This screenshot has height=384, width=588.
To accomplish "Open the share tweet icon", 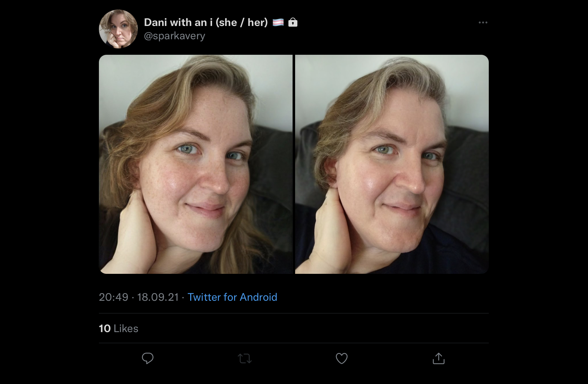I will pyautogui.click(x=439, y=358).
